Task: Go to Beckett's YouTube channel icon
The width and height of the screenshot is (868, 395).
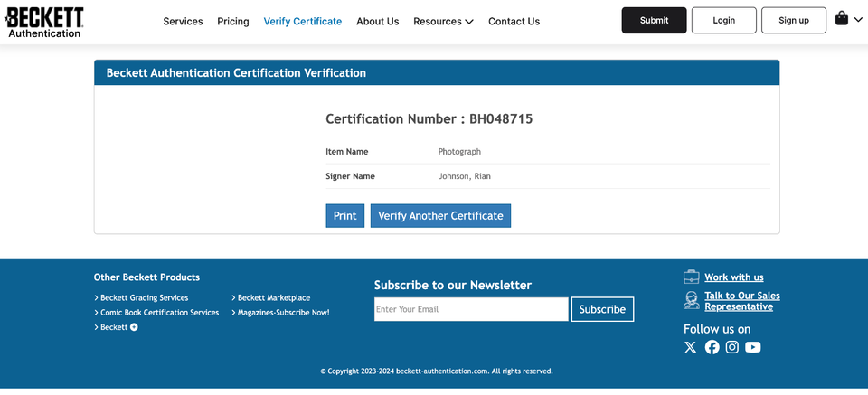Action: (x=752, y=347)
